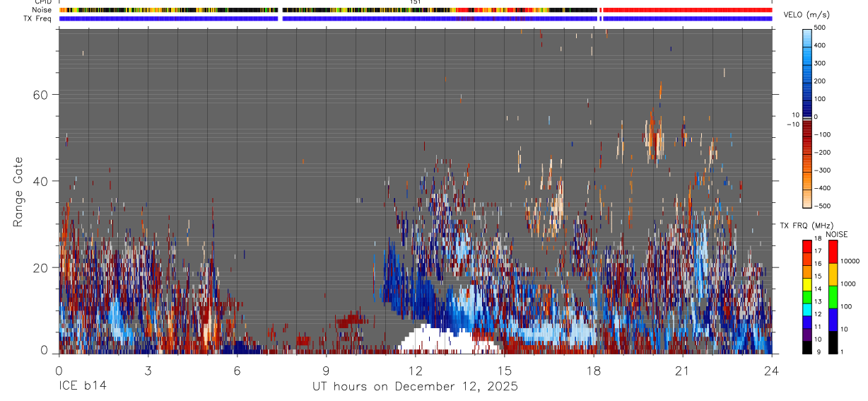Click the '1000' NOISE scale label
The image size is (868, 401).
tap(848, 284)
